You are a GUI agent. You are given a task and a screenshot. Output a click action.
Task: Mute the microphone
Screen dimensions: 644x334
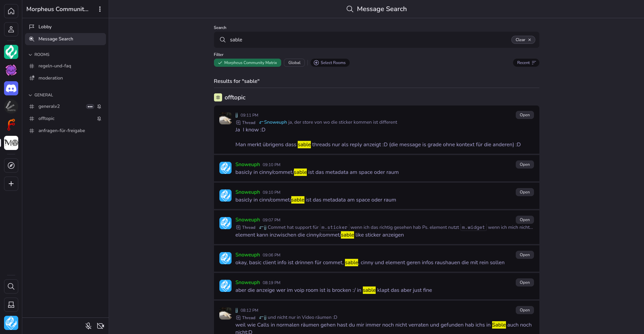[88, 326]
